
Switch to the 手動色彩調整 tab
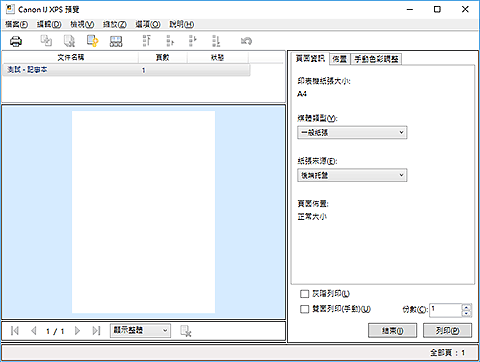pos(376,59)
